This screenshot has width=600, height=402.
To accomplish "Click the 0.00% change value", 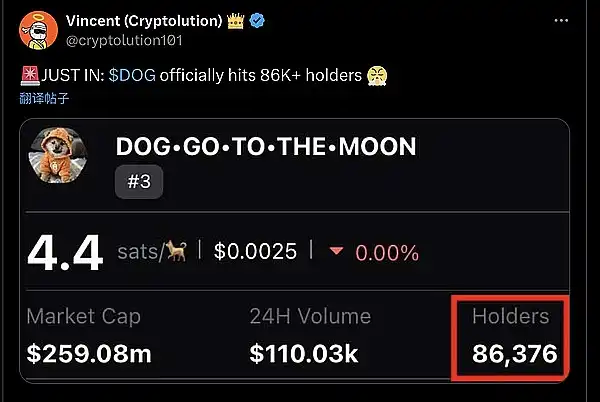I will pos(387,253).
